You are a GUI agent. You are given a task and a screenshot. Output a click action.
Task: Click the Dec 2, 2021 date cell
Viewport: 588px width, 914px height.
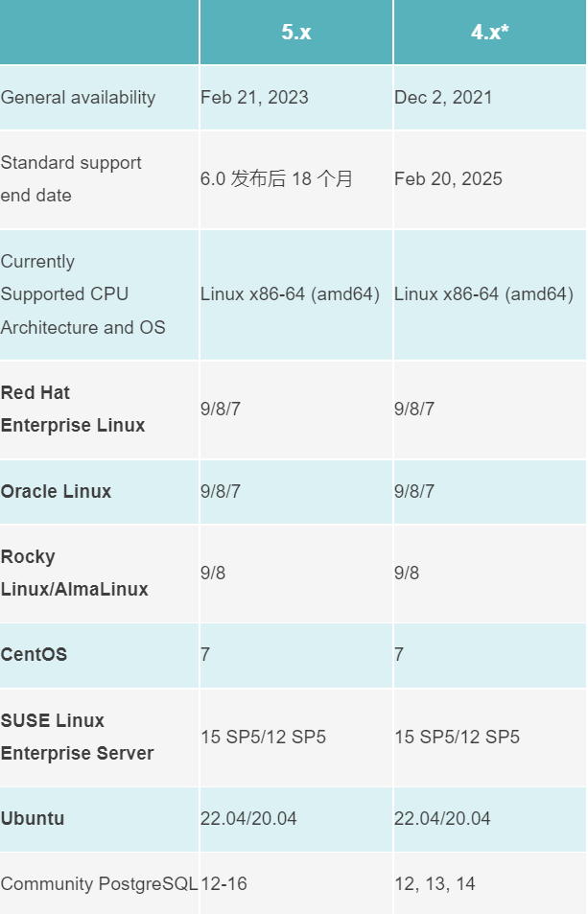pos(443,98)
